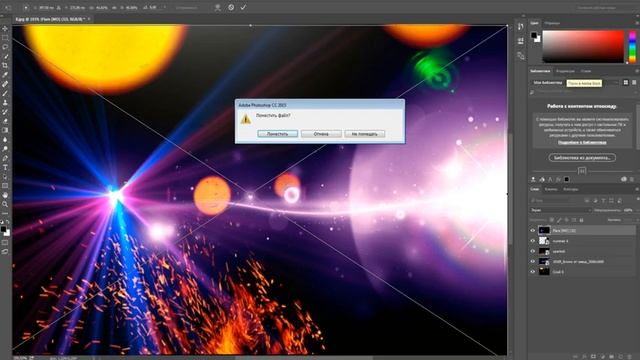Open the blend mode dropdown showing 'Экран'
The image size is (640, 360).
561,210
